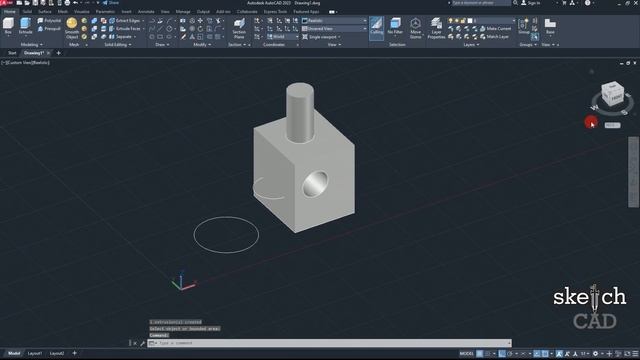Click Share in the quick access toolbar
Screen dimensions: 640x360
pos(111,3)
